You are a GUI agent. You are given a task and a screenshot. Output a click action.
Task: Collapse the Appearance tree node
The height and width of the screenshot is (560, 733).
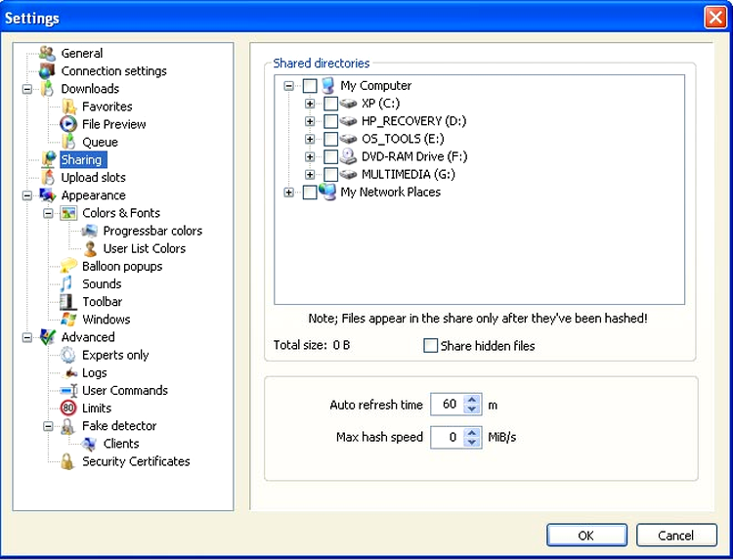[27, 195]
